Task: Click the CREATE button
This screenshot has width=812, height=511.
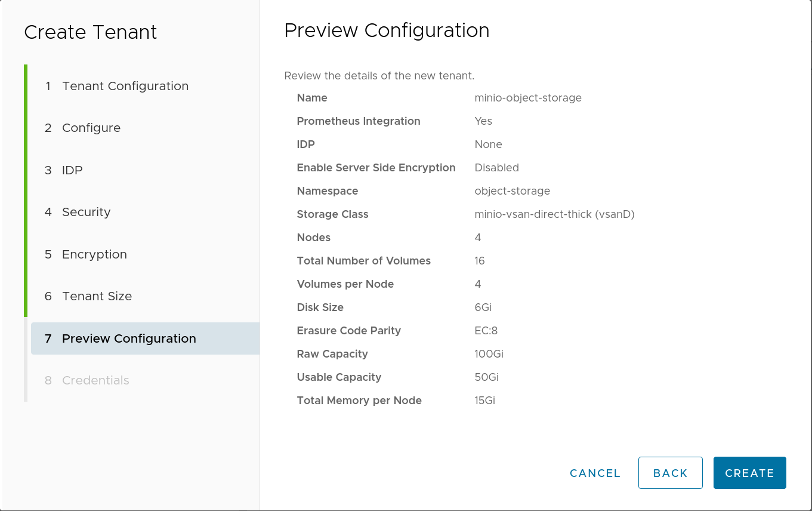Action: pyautogui.click(x=749, y=473)
